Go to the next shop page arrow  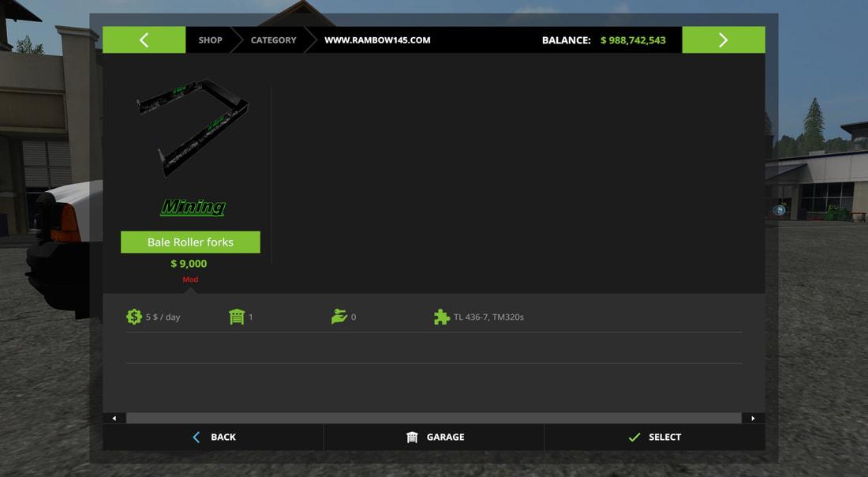coord(723,40)
